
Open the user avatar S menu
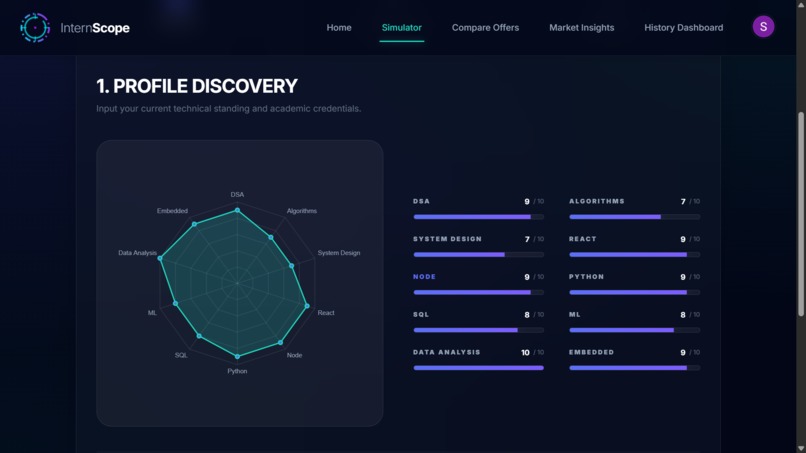[x=763, y=27]
